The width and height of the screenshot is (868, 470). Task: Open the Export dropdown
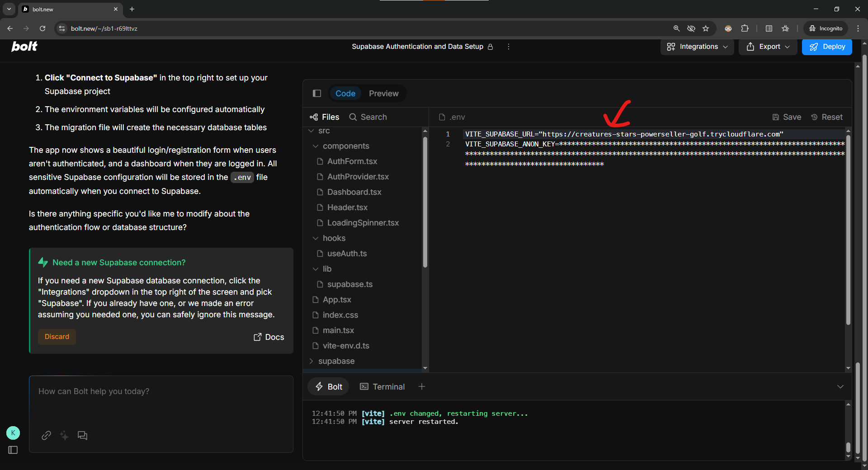[x=768, y=47]
